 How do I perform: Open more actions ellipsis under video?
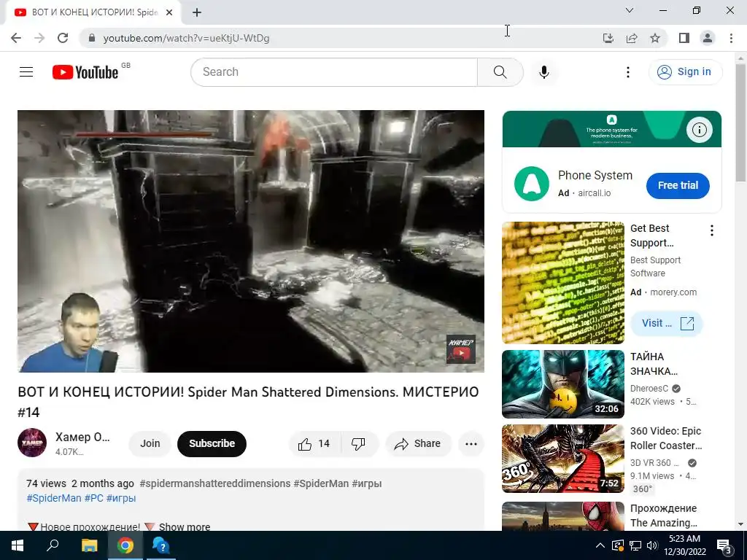(471, 444)
